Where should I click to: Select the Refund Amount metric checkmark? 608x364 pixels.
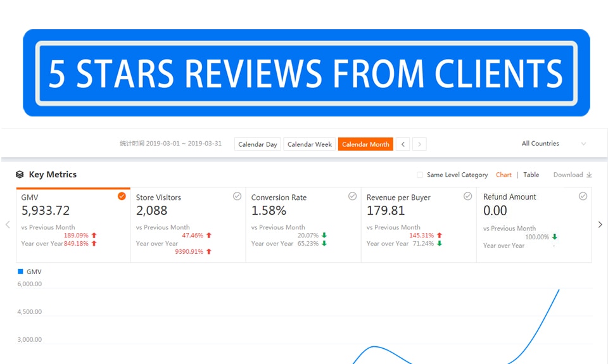(x=583, y=196)
